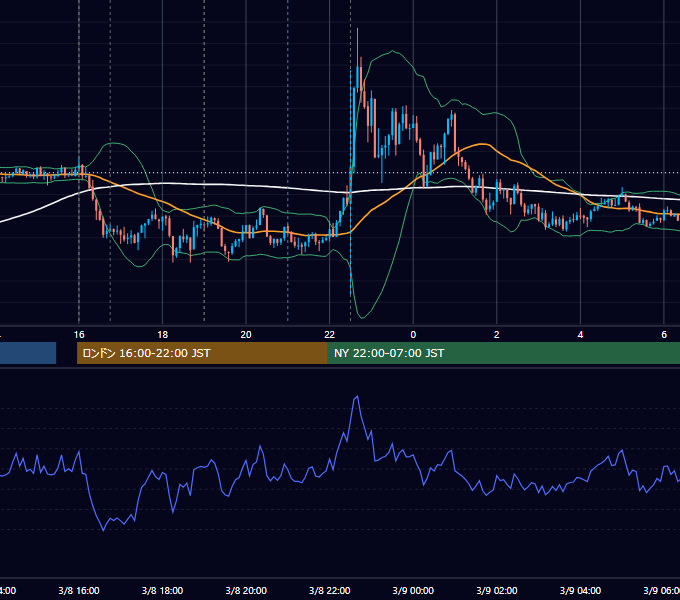Click the upper axis hour label 20
This screenshot has height=600, width=680.
coord(246,335)
